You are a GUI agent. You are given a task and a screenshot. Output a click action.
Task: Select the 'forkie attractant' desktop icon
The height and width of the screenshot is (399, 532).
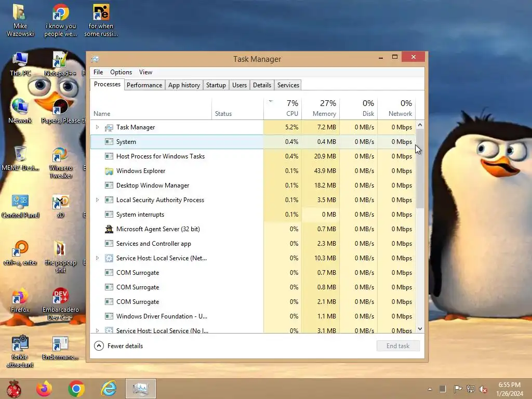click(x=20, y=352)
